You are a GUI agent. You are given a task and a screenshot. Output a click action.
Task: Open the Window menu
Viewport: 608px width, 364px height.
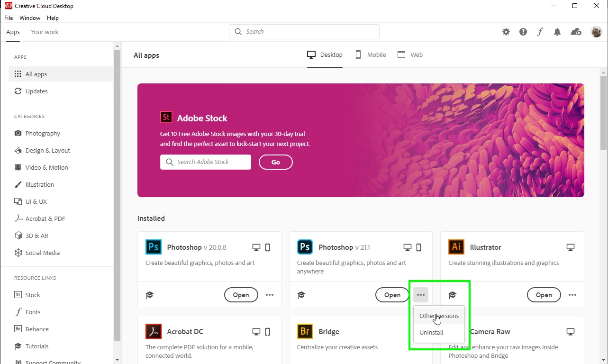pos(30,18)
